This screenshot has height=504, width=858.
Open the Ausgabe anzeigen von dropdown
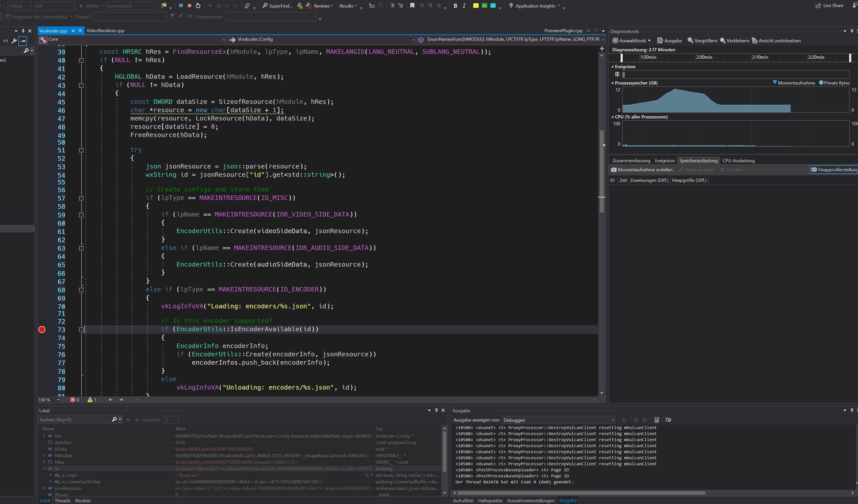[x=558, y=420]
